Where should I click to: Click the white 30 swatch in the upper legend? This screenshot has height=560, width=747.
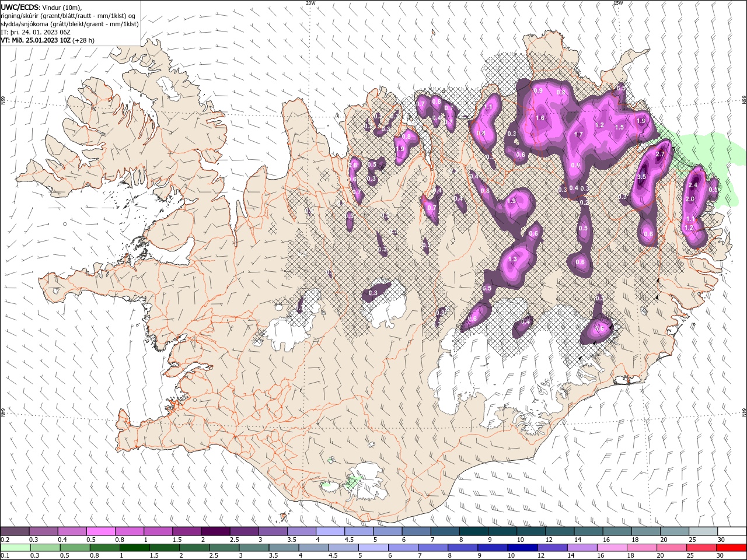(732, 531)
